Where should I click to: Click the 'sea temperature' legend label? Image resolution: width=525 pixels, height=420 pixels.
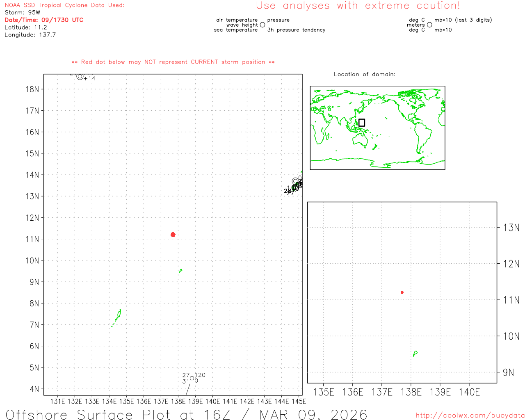(x=236, y=30)
